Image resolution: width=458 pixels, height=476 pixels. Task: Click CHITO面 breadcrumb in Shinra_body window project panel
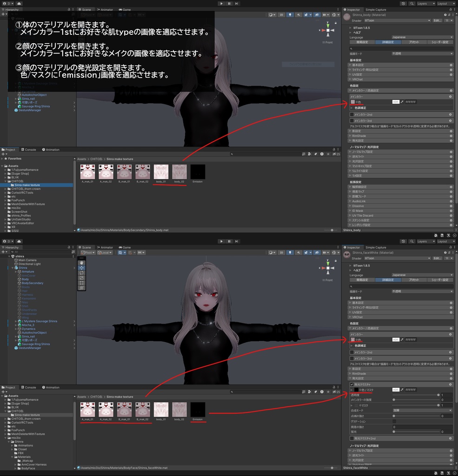pos(96,159)
